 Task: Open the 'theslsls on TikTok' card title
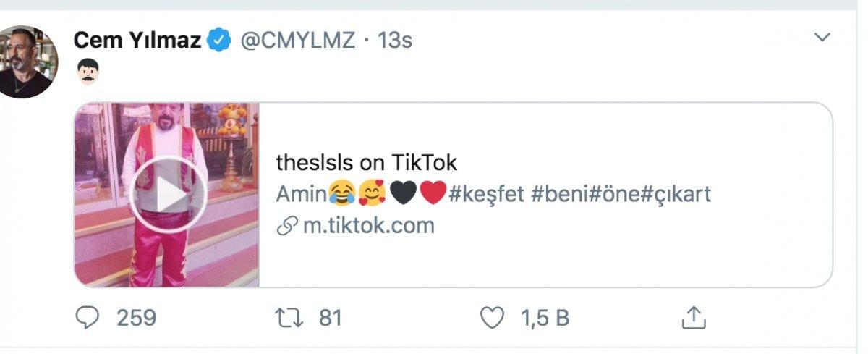367,162
